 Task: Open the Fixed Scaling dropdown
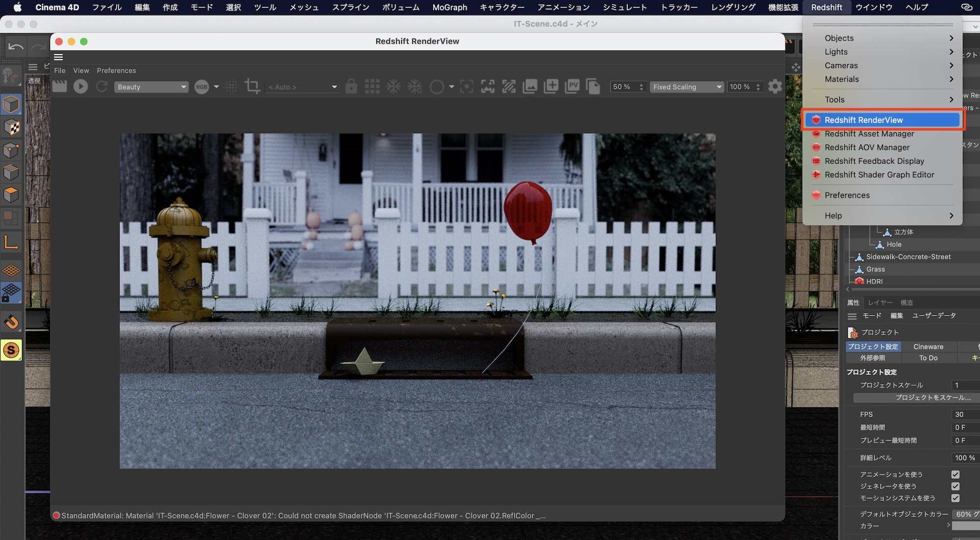click(x=686, y=87)
